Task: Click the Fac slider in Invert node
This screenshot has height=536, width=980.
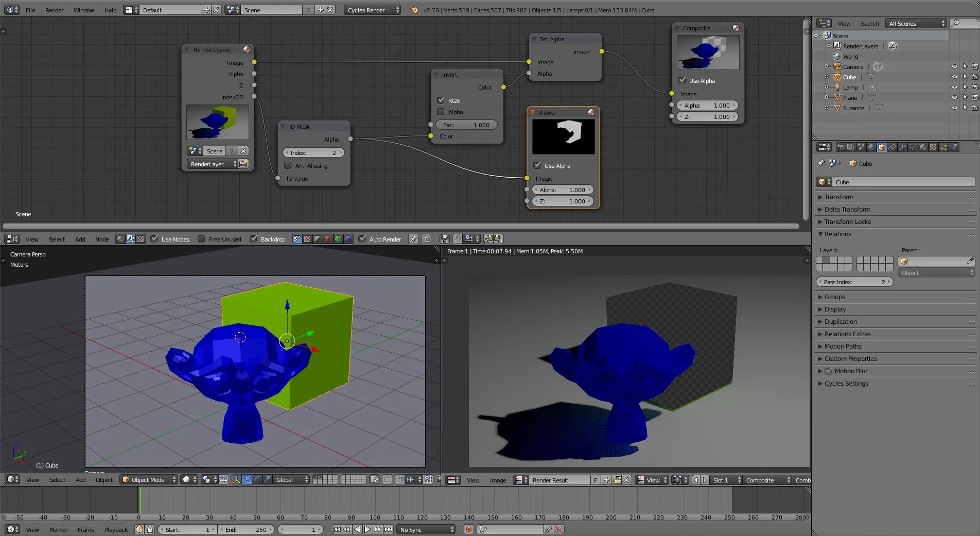Action: tap(466, 125)
